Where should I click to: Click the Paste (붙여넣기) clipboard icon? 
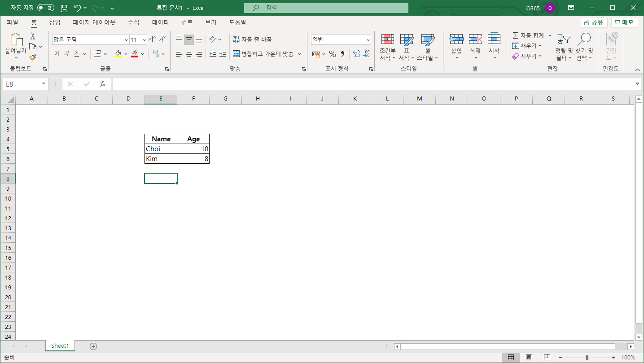pyautogui.click(x=16, y=40)
